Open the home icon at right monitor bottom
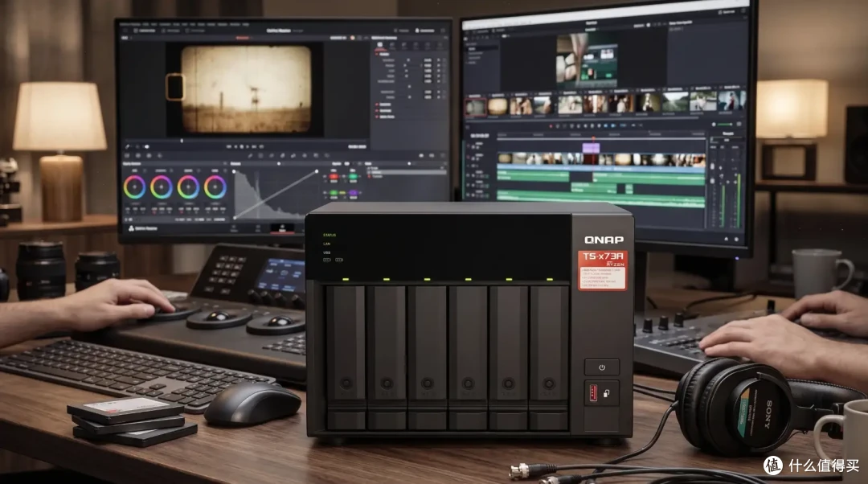Viewport: 868px width, 484px height. 726,239
